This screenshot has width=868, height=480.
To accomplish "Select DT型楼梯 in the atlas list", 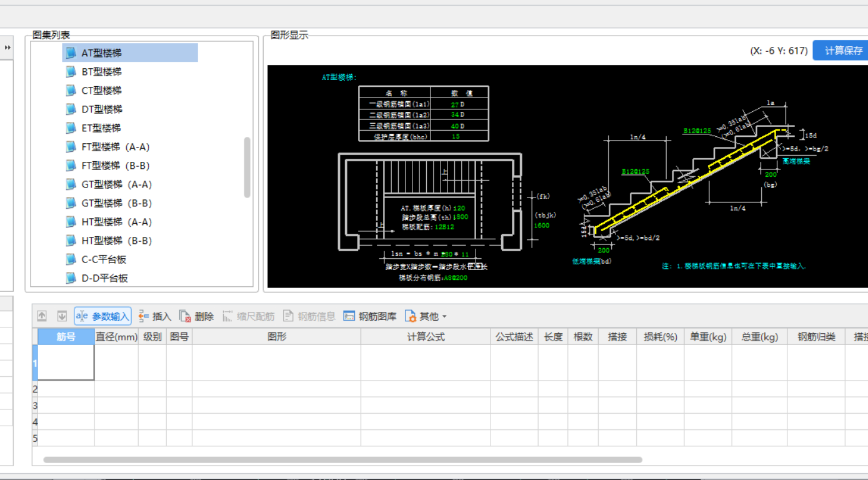I will 94,109.
